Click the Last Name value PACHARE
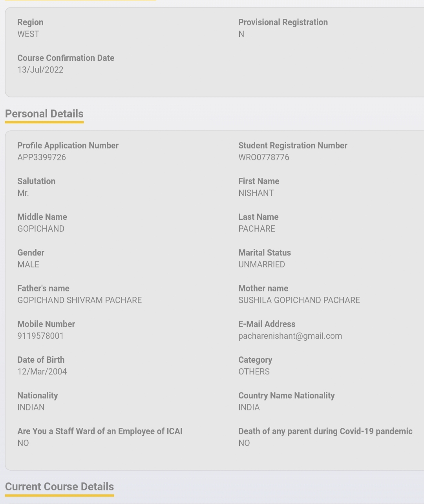Screen dimensions: 424x504 pos(257,229)
